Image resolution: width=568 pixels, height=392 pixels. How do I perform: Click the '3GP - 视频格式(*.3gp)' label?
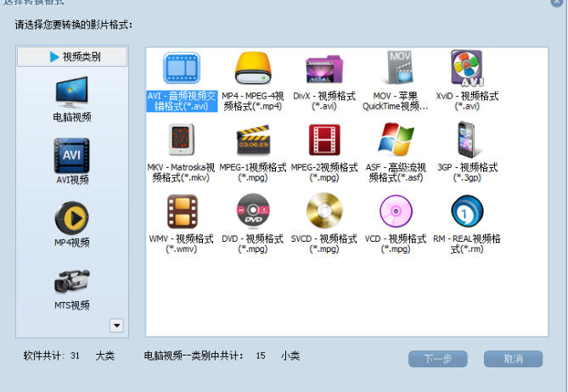point(467,172)
